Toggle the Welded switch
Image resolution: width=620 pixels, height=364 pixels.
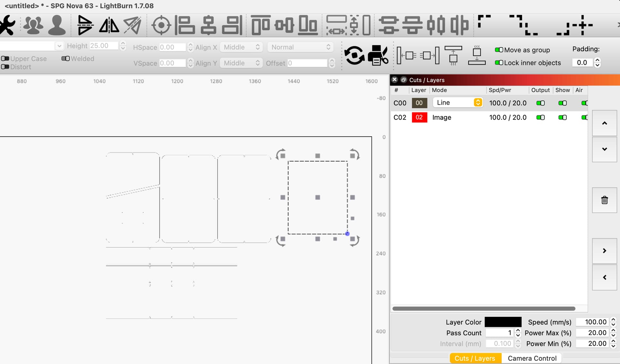(66, 58)
